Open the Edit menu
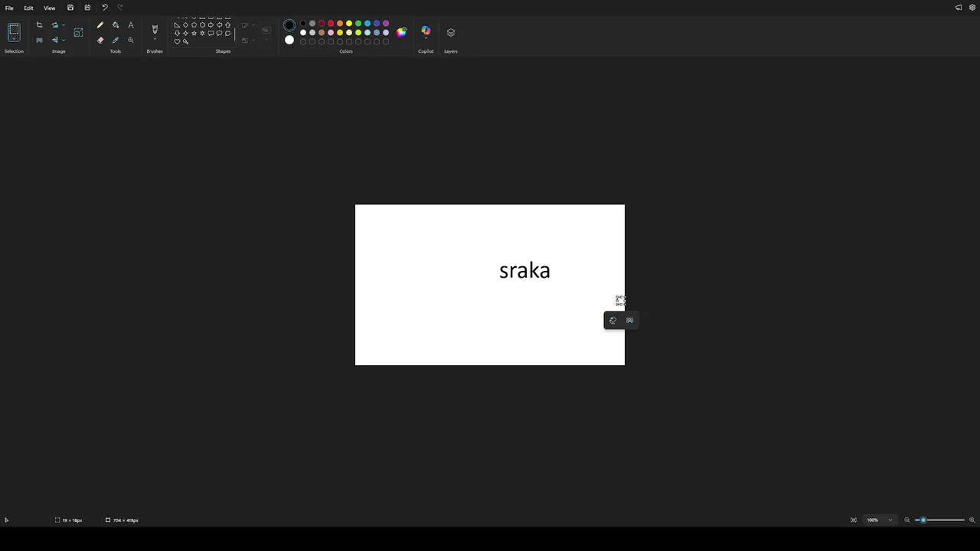Screen dimensions: 980x551 coord(28,8)
